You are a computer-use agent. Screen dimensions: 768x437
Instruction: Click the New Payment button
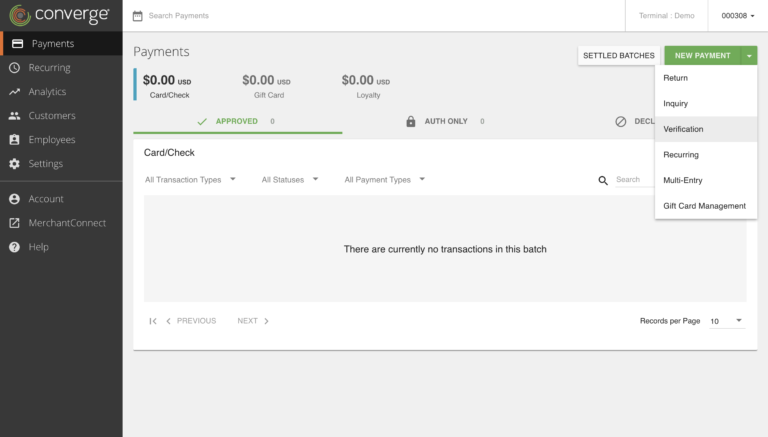pos(702,55)
